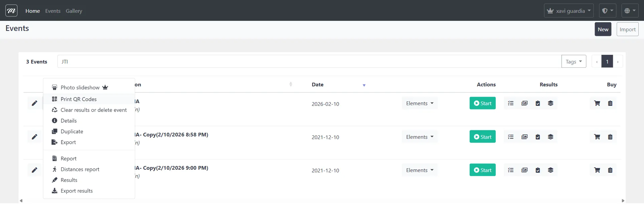Expand the Elements dropdown for the first event
644x208 pixels.
pyautogui.click(x=419, y=103)
